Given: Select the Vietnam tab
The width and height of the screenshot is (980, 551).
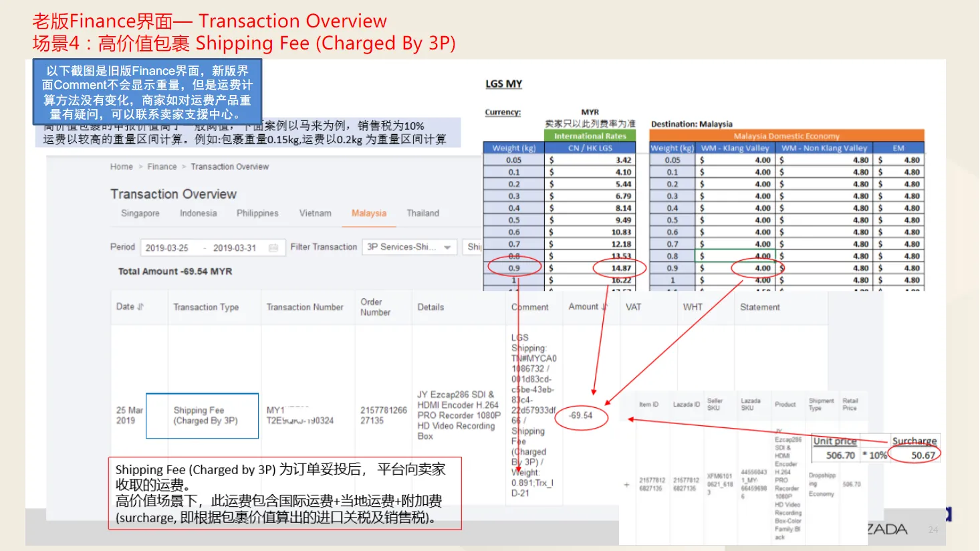Looking at the screenshot, I should coord(316,213).
